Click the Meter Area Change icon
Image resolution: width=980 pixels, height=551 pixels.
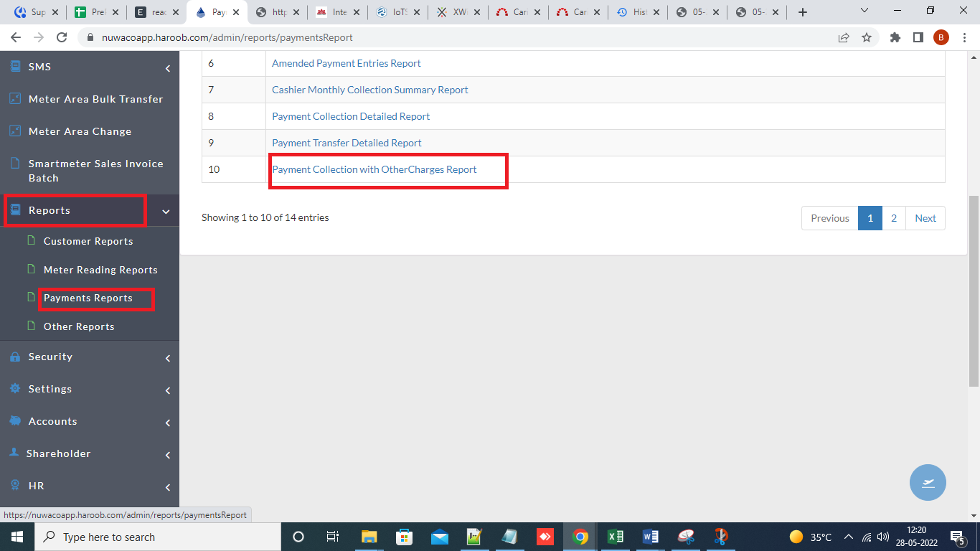[15, 131]
